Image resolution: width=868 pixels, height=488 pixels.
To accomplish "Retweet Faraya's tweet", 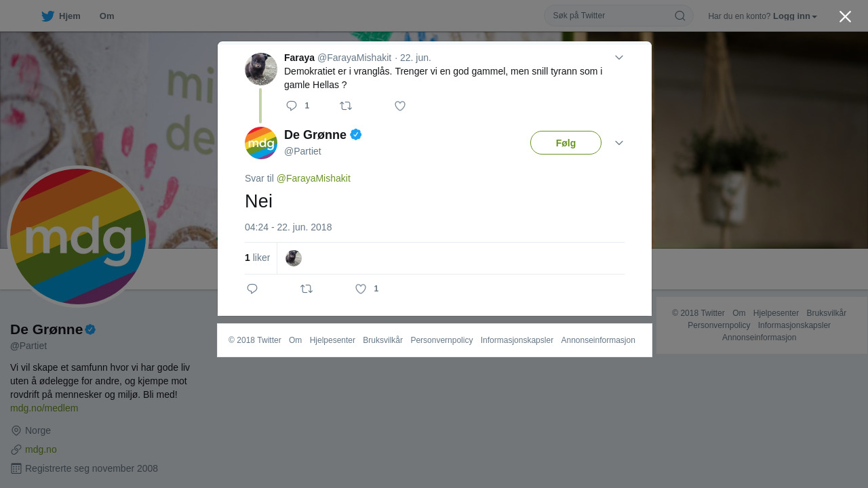I will pyautogui.click(x=346, y=106).
